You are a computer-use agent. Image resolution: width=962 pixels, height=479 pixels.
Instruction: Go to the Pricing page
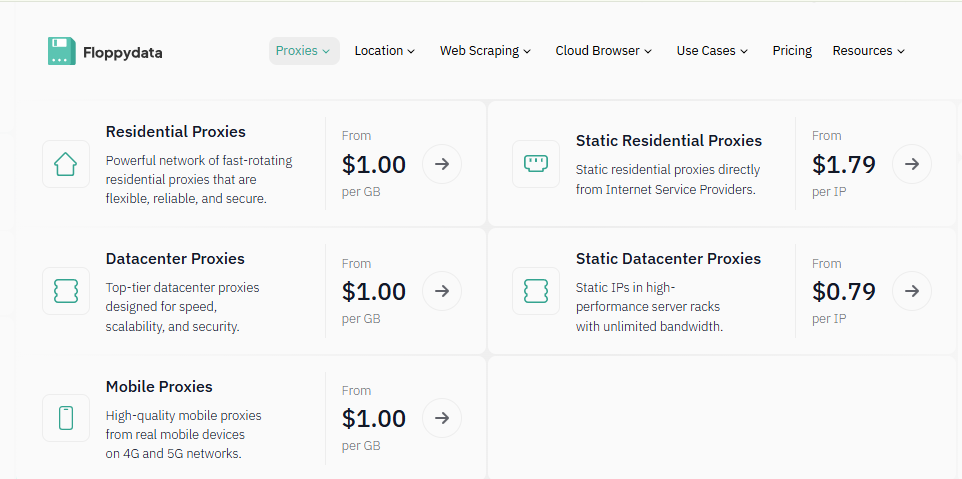(792, 51)
